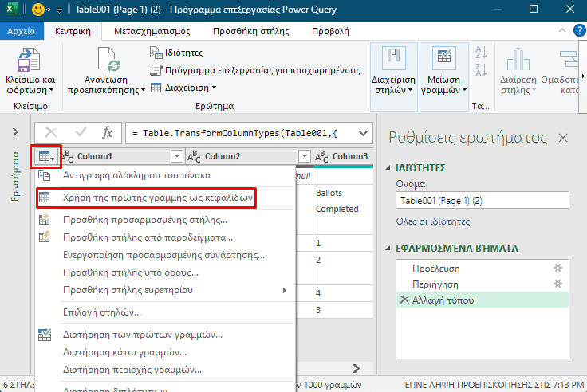Choose Διατήρηση περιοχής γραμμών
The width and height of the screenshot is (587, 392).
(165, 370)
